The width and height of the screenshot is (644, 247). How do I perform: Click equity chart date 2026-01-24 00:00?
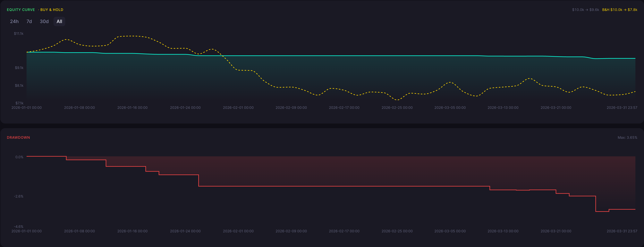coord(185,107)
